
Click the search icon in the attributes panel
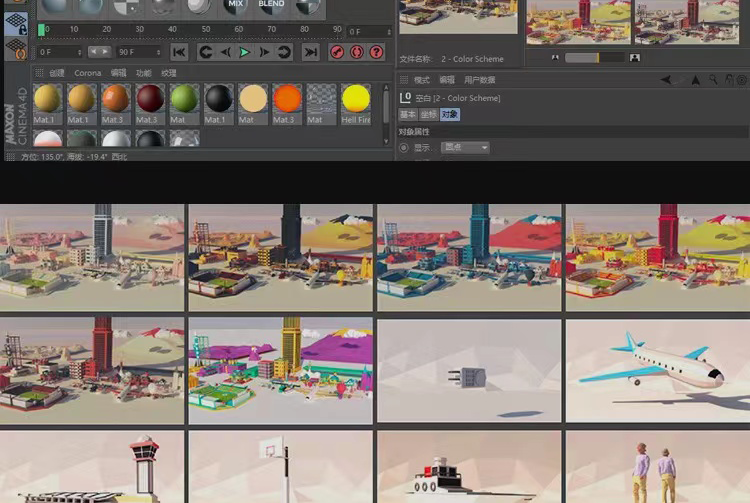pyautogui.click(x=713, y=80)
